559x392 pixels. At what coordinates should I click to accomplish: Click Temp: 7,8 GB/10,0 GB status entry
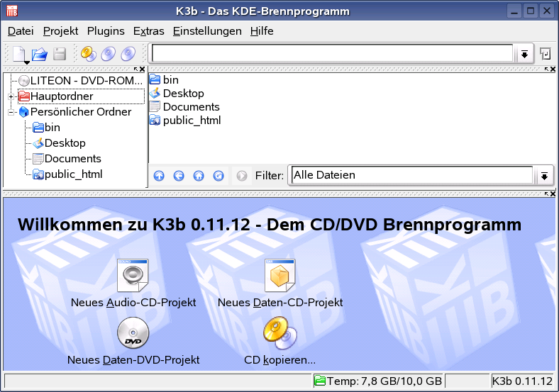378,381
